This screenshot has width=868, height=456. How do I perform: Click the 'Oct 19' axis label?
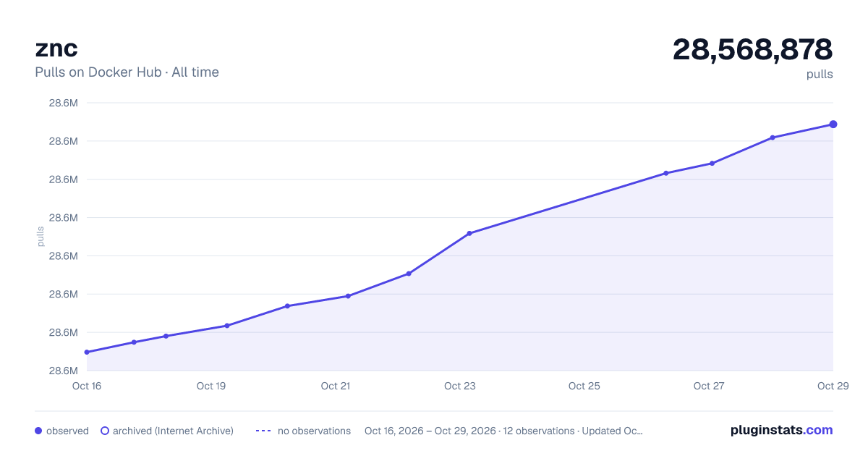click(x=211, y=386)
